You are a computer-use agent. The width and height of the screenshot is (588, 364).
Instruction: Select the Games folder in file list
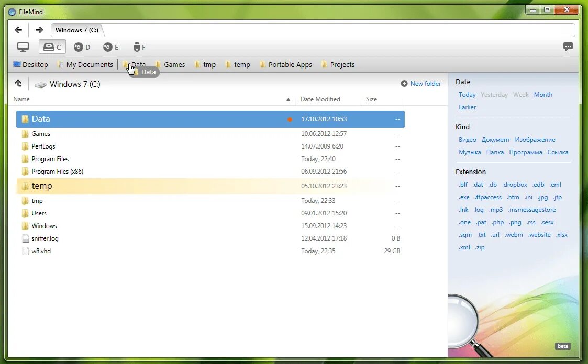[210, 134]
